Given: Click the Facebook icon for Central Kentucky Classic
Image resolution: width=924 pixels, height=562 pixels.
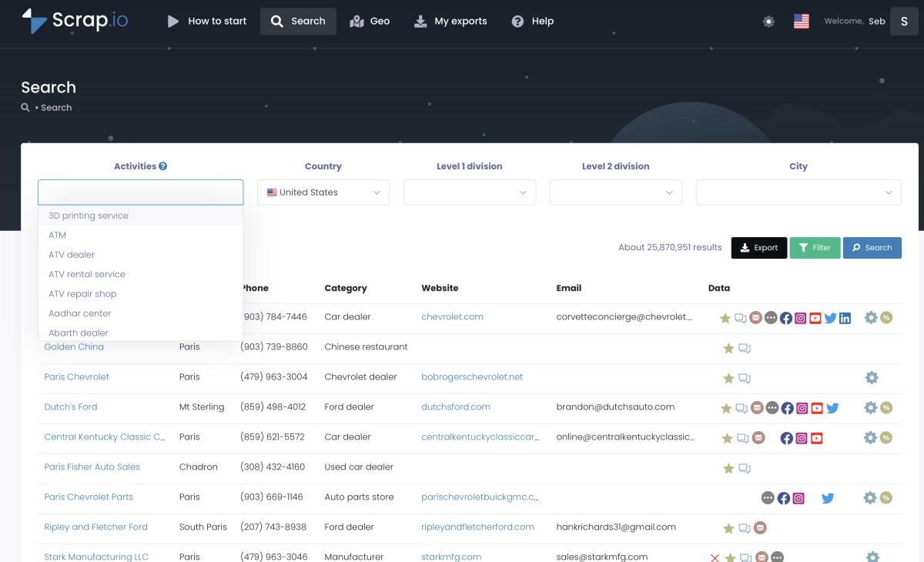Looking at the screenshot, I should [x=786, y=438].
